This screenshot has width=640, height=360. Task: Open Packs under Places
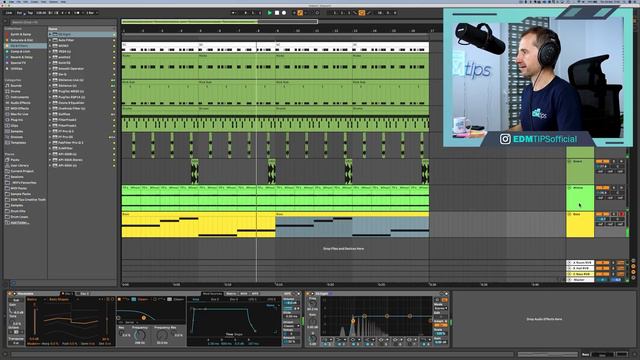(15, 160)
